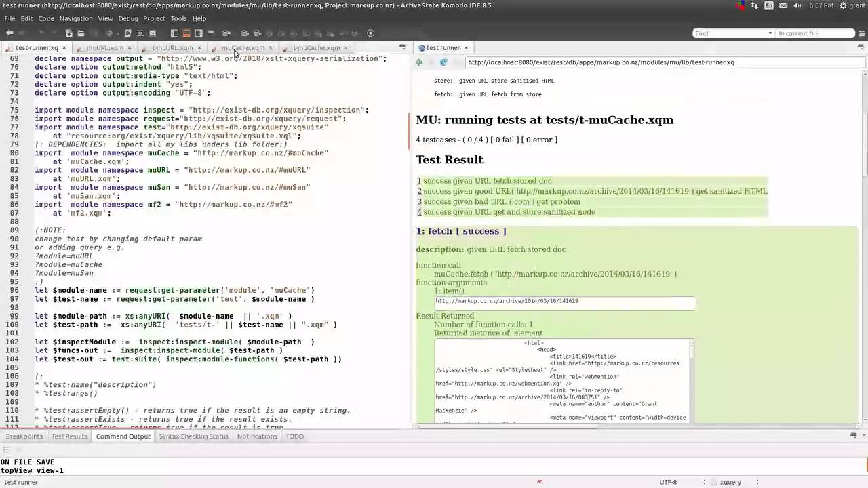Click result row 'success given bad URL (.com ) get problem'
Viewport: 868px width, 488px height.
point(592,202)
